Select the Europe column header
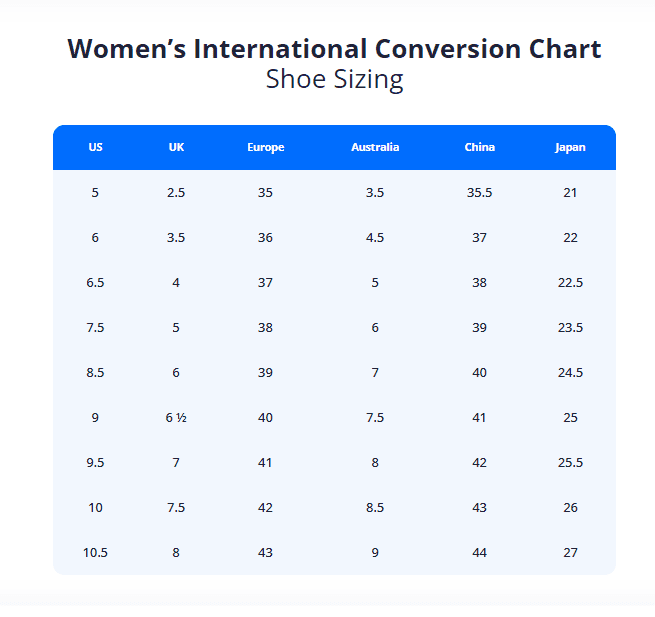The width and height of the screenshot is (655, 617). click(265, 147)
